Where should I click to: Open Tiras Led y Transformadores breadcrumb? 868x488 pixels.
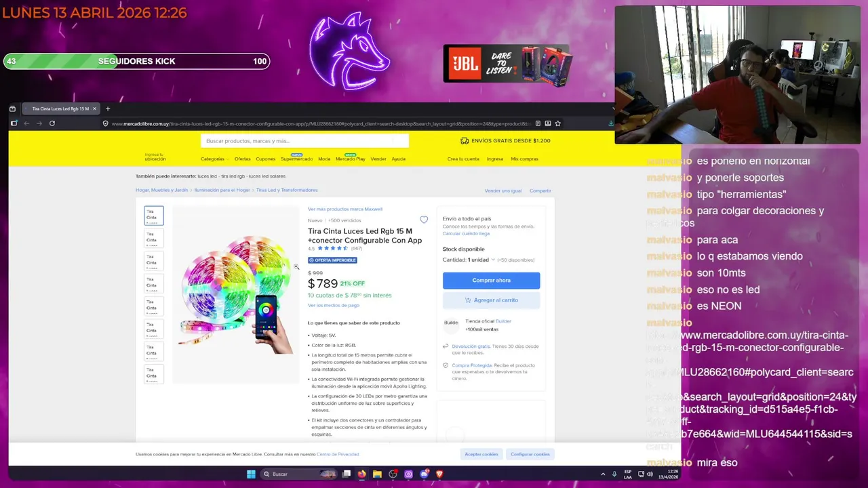coord(287,190)
